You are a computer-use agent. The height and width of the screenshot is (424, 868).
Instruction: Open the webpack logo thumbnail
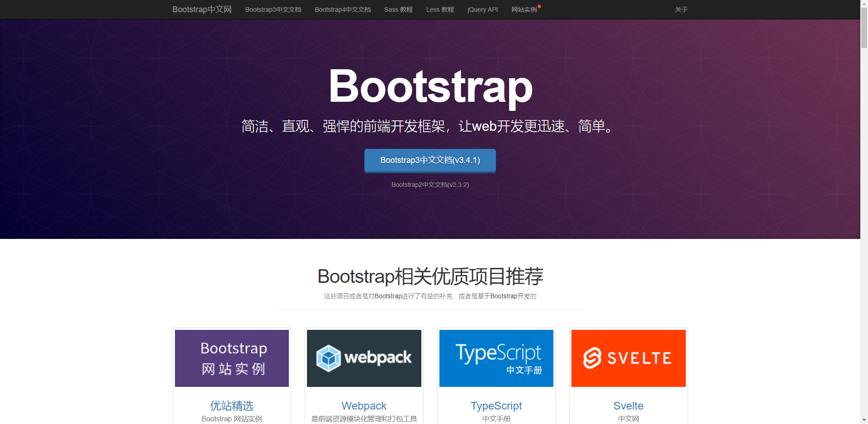pyautogui.click(x=364, y=358)
